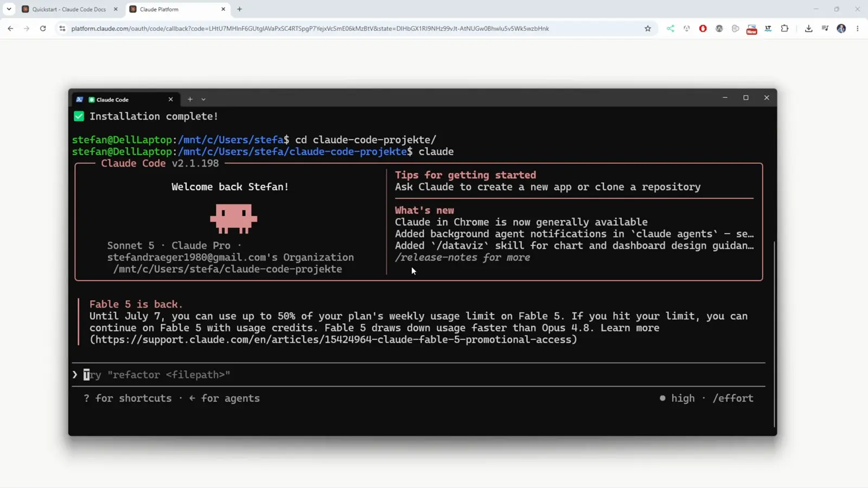
Task: Click 'Claude Code v2.1.198' title
Action: (160, 163)
